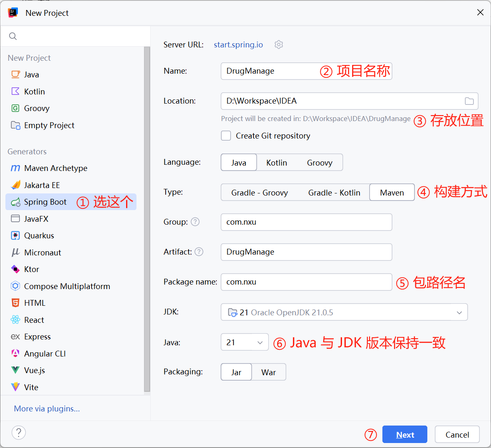Show help for Artifact field
The width and height of the screenshot is (491, 448).
[199, 252]
